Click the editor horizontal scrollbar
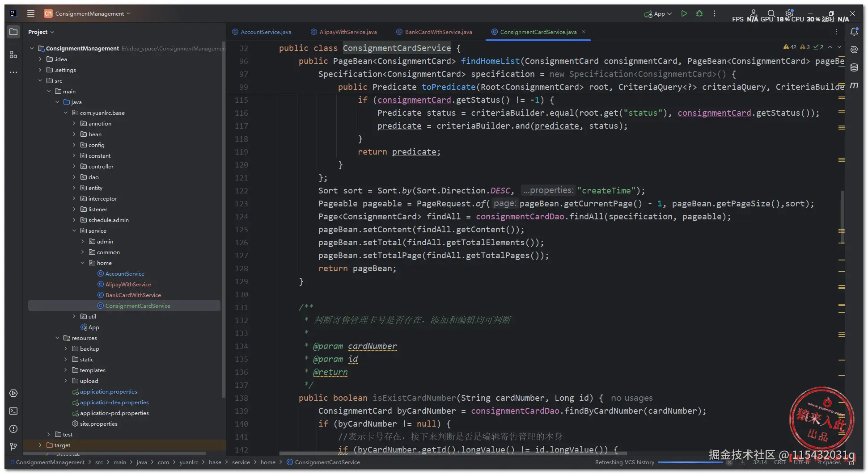This screenshot has height=474, width=868. pyautogui.click(x=453, y=453)
